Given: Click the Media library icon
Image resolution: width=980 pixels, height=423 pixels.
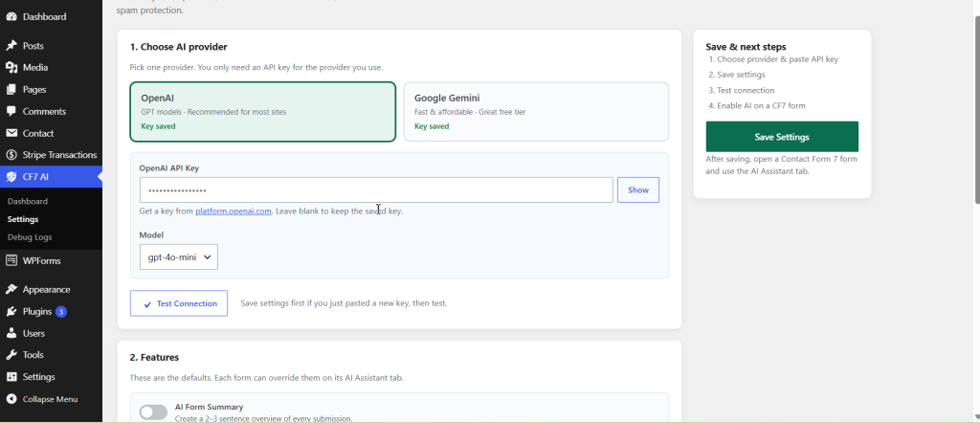Looking at the screenshot, I should coord(11,68).
